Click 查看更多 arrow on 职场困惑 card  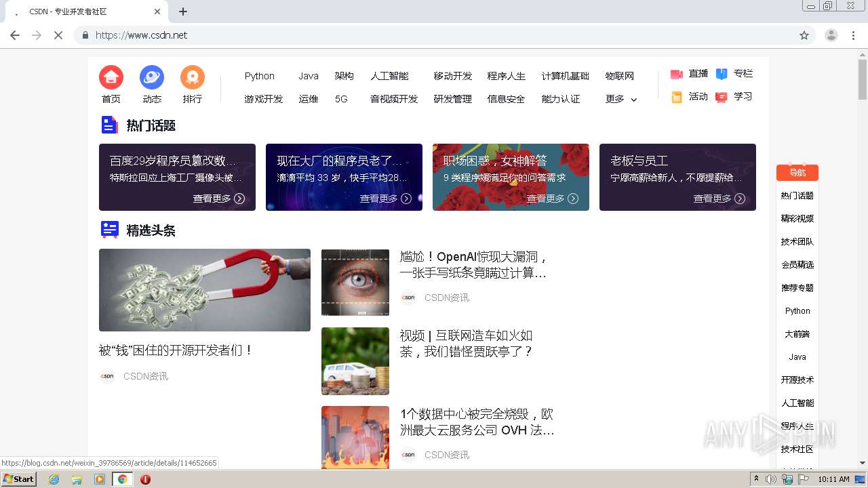click(x=573, y=199)
